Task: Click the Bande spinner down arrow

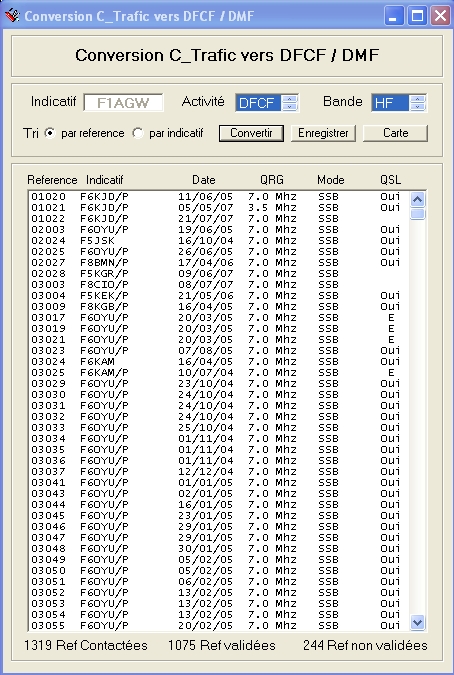Action: [x=417, y=107]
